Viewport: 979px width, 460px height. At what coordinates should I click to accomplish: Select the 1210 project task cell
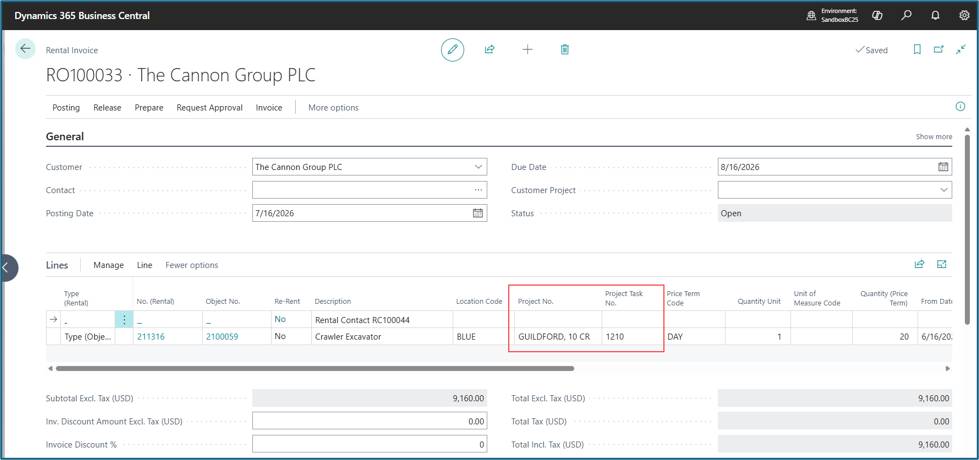tap(632, 336)
